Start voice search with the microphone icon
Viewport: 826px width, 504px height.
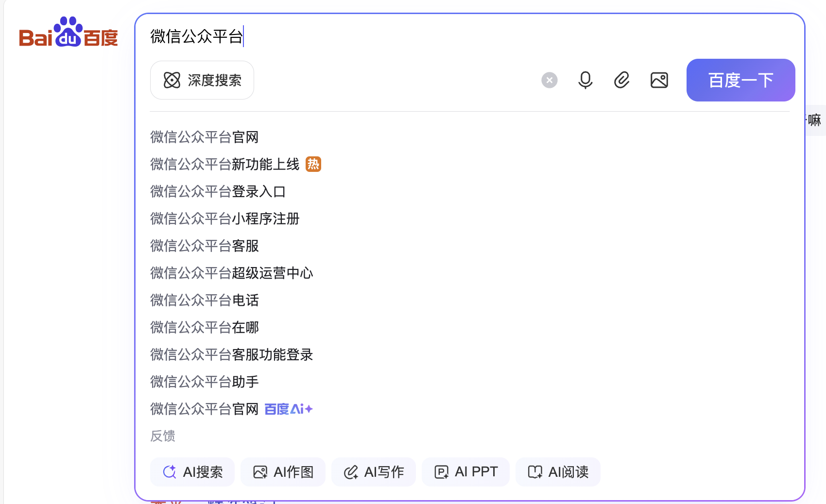tap(585, 80)
